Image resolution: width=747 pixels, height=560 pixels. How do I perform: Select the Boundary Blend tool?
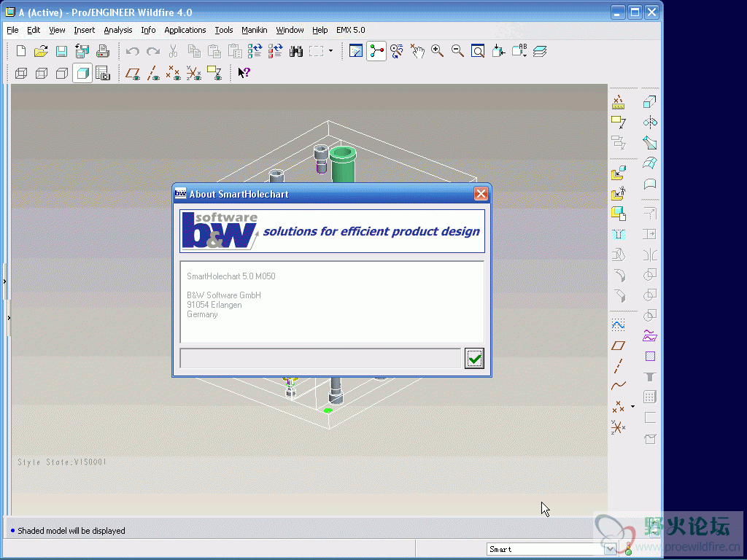click(x=650, y=163)
